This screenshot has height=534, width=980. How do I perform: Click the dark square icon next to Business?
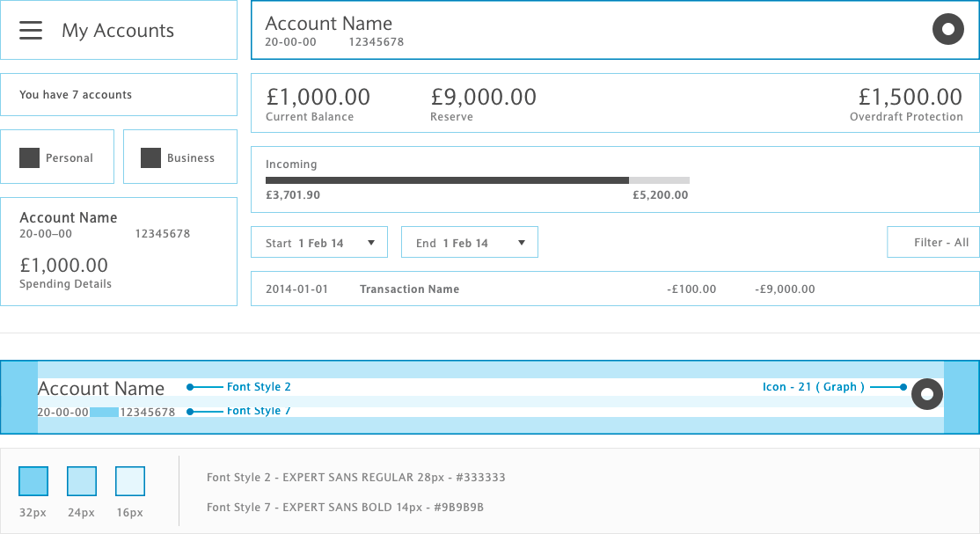point(150,157)
